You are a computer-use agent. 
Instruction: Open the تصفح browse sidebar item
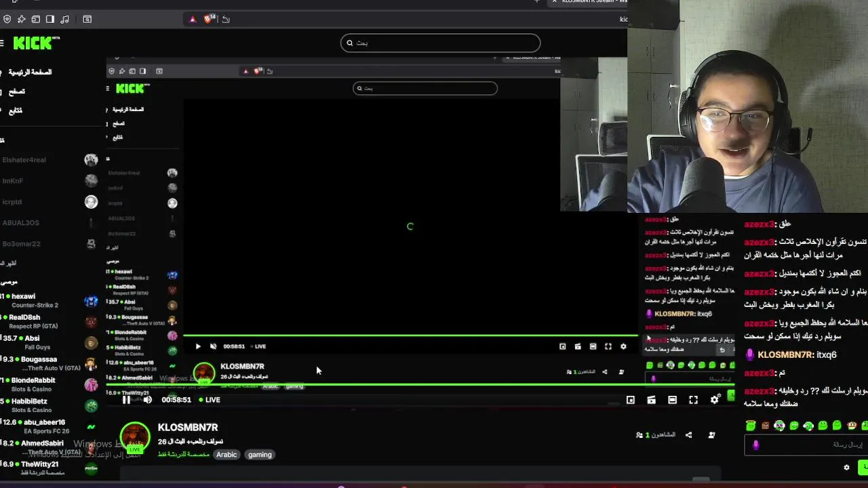coord(16,91)
